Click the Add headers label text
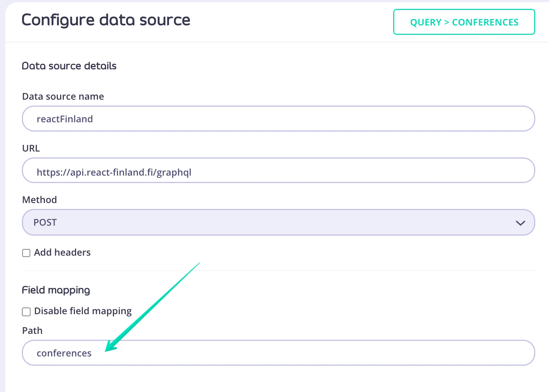 click(x=62, y=252)
